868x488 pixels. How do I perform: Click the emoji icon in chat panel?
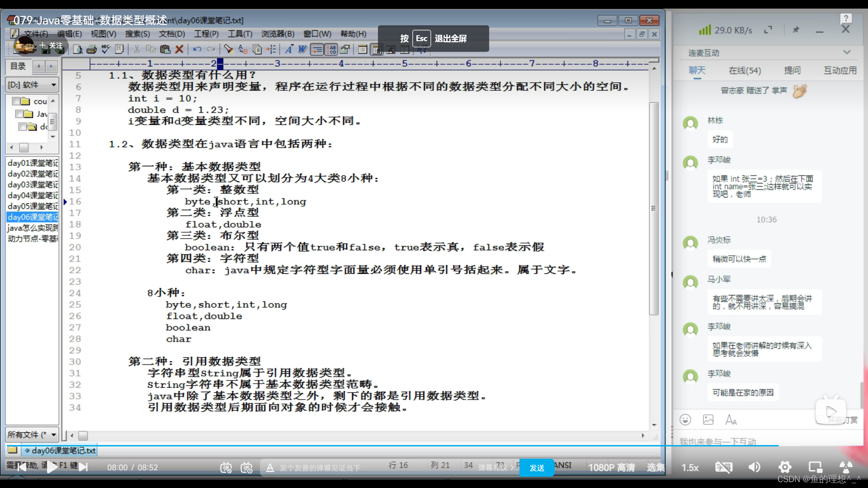pyautogui.click(x=685, y=420)
